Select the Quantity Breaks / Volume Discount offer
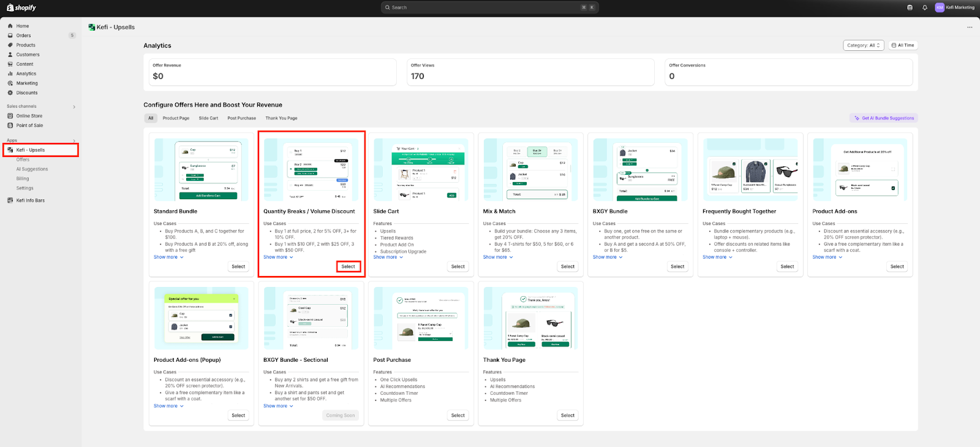980x447 pixels. (348, 267)
